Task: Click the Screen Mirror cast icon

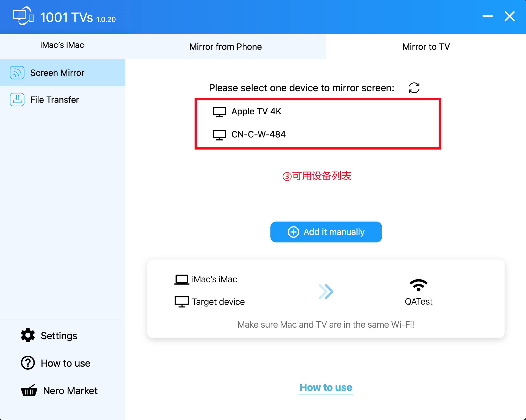Action: [x=17, y=73]
